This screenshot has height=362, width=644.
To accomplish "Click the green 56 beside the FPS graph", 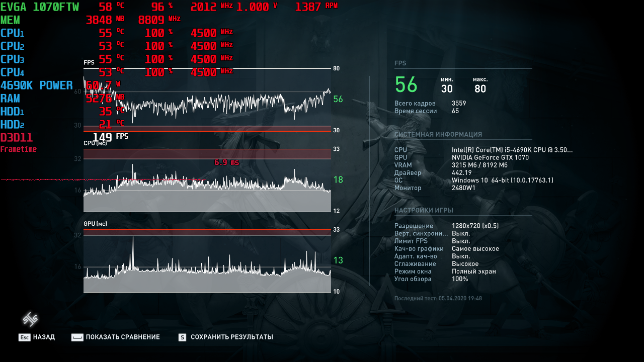I will tap(338, 99).
